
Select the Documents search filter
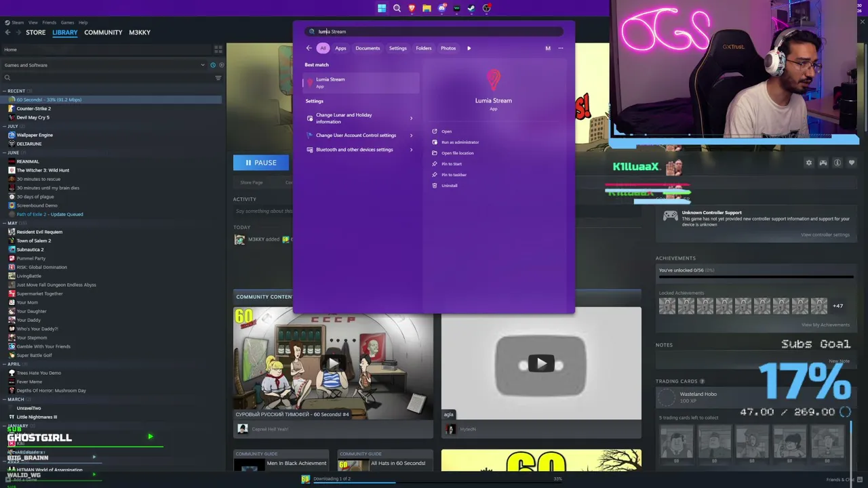point(368,48)
